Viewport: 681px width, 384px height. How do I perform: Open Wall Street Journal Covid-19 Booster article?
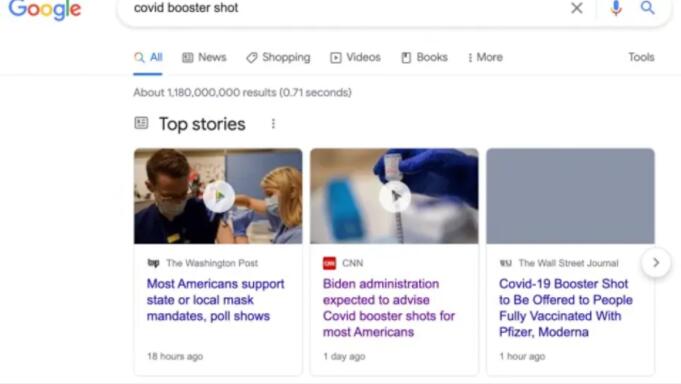point(565,308)
